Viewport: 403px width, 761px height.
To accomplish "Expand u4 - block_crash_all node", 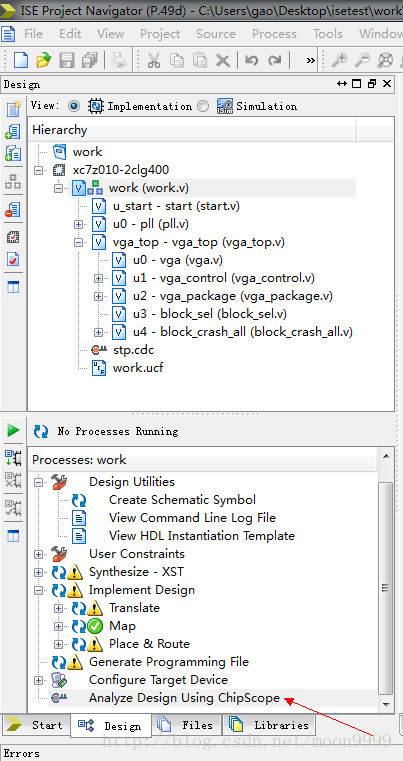I will (99, 332).
